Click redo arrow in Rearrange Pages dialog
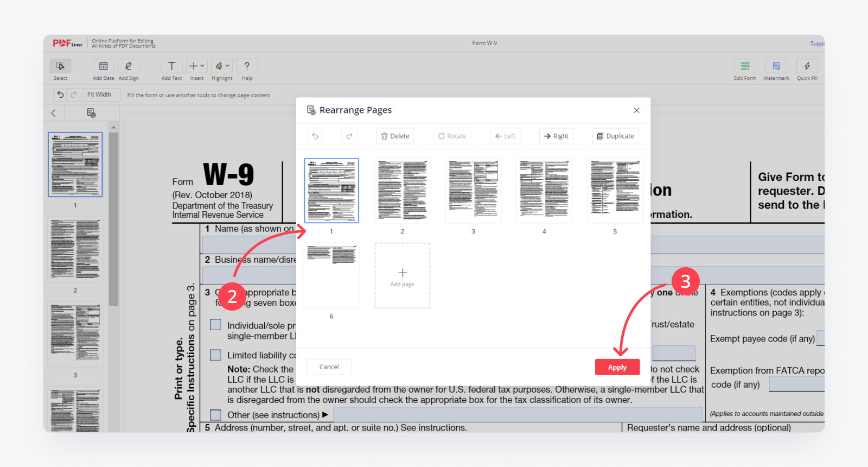Screen dimensions: 868x467 point(349,136)
